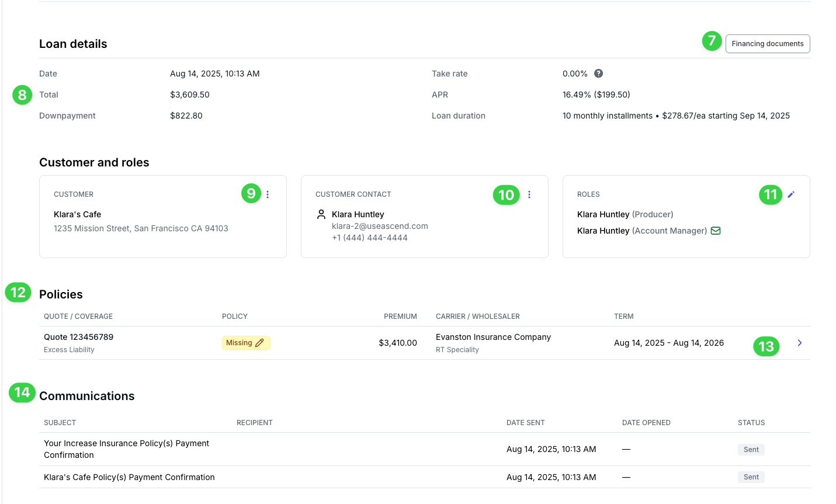Click the klara-2@useascend.com email address
Viewport: 836px width, 504px height.
tap(380, 226)
